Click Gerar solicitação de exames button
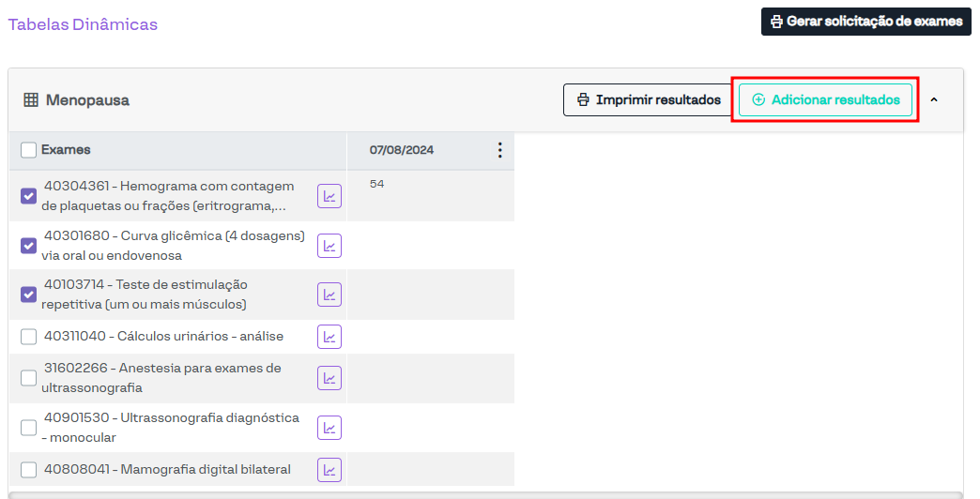The height and width of the screenshot is (499, 980). pos(865,22)
